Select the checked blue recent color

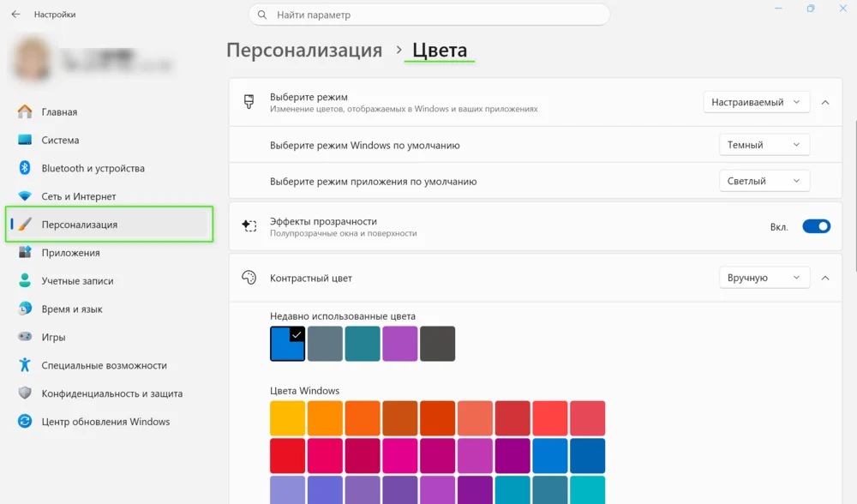point(287,344)
